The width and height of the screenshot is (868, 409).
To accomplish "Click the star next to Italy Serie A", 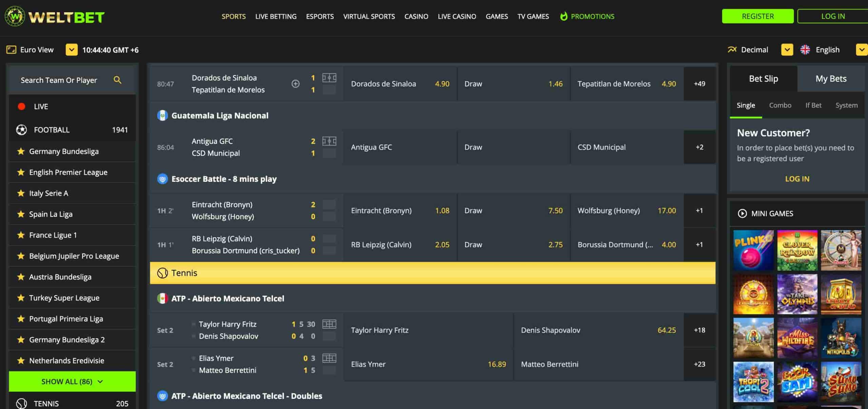I will click(21, 193).
